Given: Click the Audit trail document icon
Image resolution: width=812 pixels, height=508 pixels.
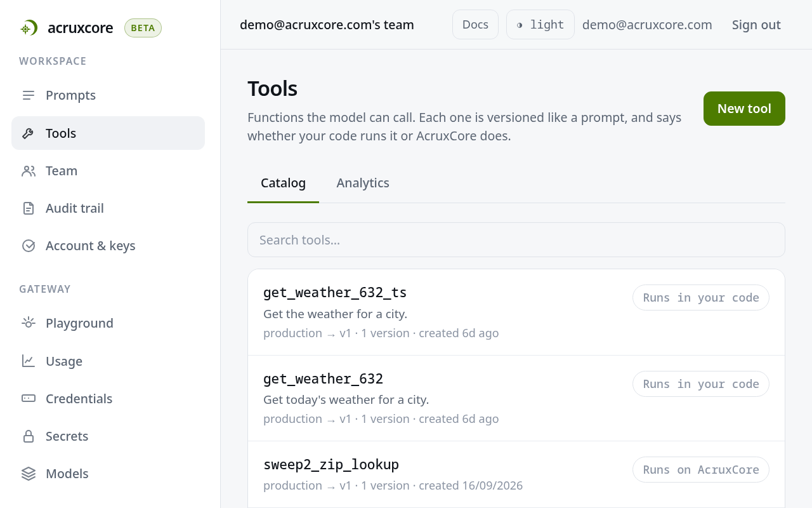Looking at the screenshot, I should click(29, 208).
